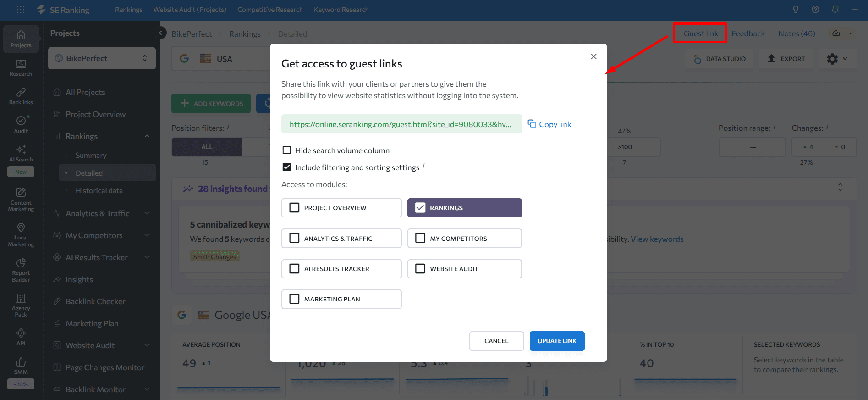868x400 pixels.
Task: Open Website Audit (Projects) top menu
Action: [x=190, y=10]
